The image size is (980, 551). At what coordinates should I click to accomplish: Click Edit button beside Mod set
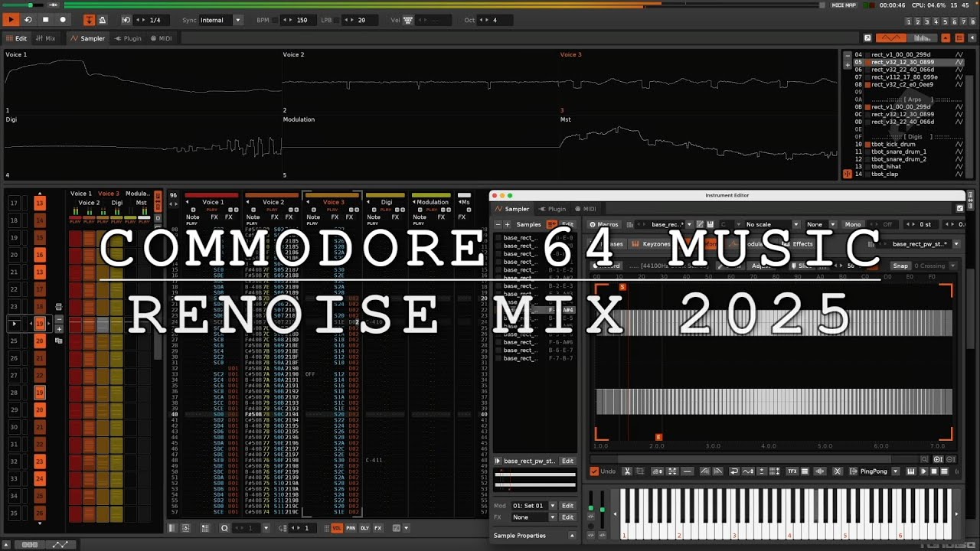[x=567, y=506]
